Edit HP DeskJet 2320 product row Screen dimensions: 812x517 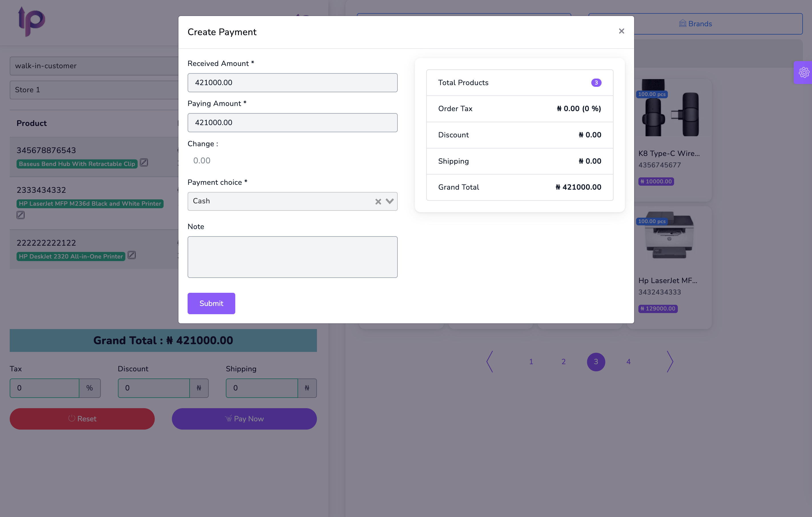coord(132,255)
